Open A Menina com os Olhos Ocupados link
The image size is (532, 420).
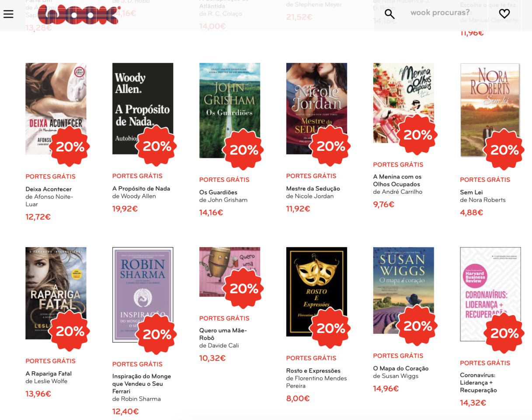[x=397, y=180]
